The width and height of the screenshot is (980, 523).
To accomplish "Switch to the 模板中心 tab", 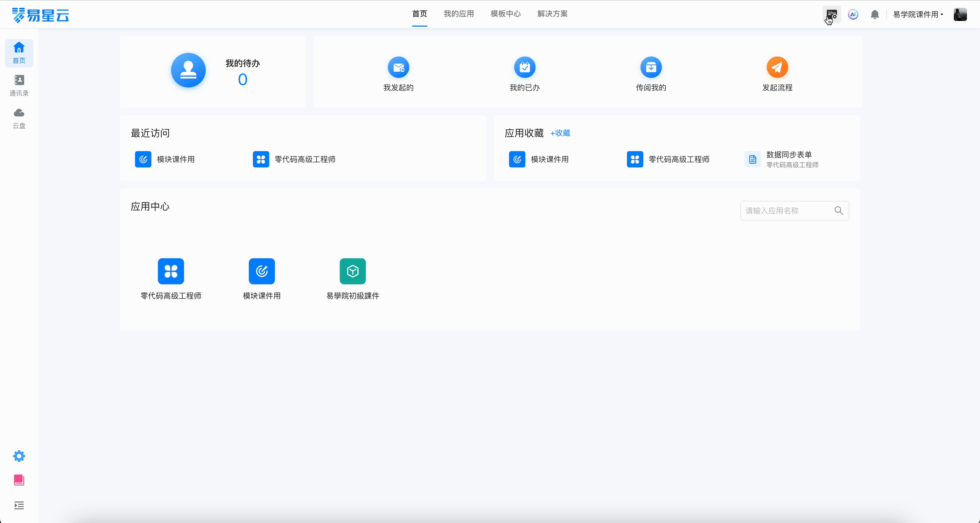I will click(x=505, y=14).
